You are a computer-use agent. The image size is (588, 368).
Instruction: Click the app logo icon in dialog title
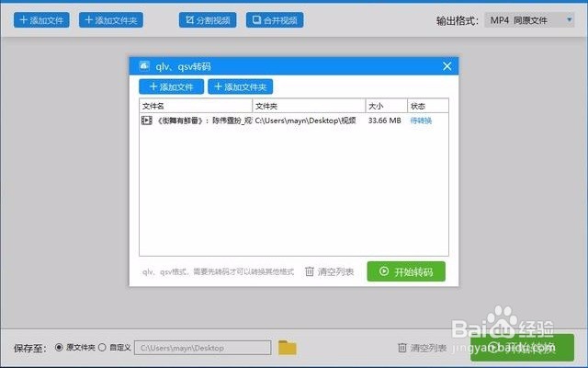click(x=144, y=66)
